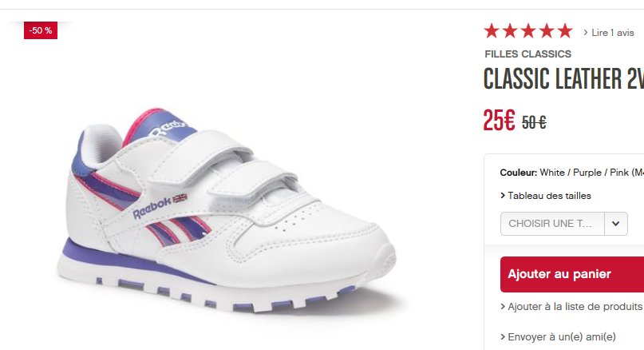The height and width of the screenshot is (350, 644).
Task: Click the chevron before Ajouter à la liste
Action: [x=503, y=307]
